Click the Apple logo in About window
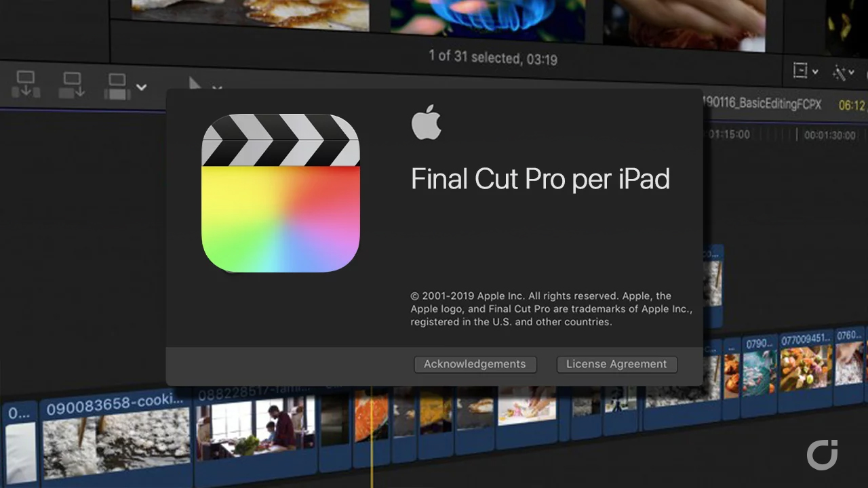Viewport: 868px width, 488px height. click(x=427, y=123)
